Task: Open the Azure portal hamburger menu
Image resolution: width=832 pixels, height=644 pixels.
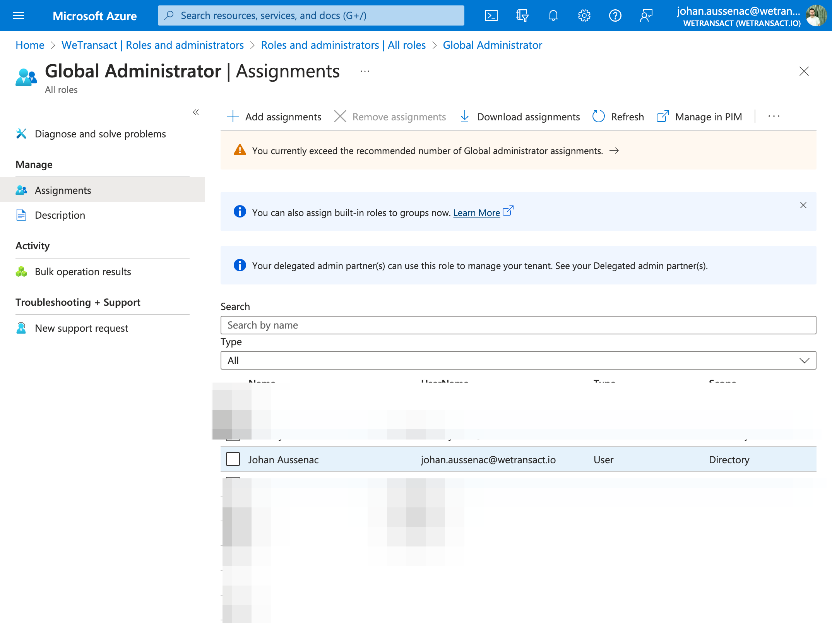Action: point(19,15)
